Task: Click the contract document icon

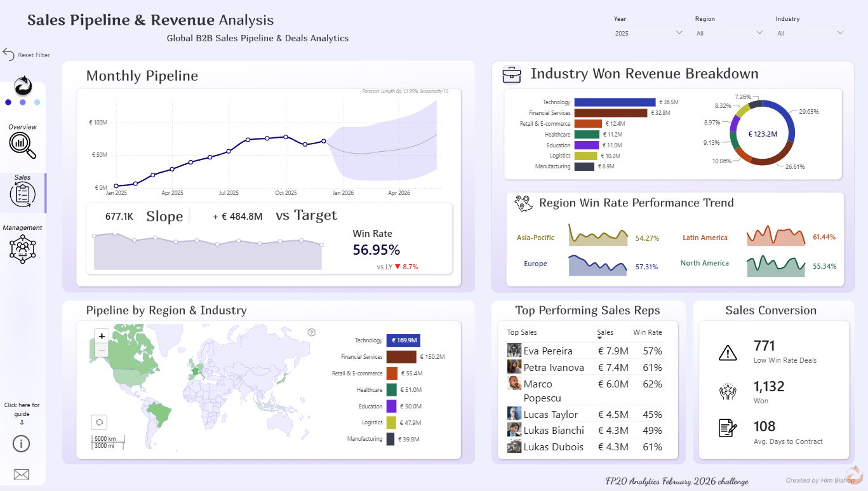Action: (x=728, y=428)
